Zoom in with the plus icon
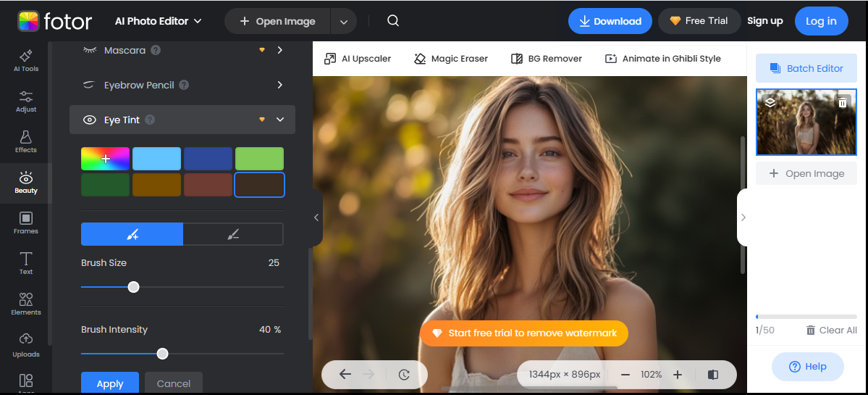Image resolution: width=868 pixels, height=395 pixels. 677,375
